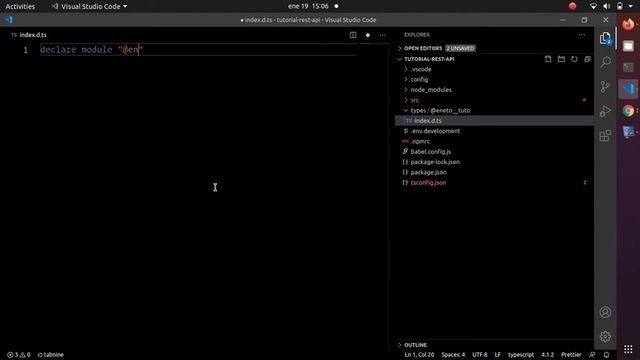This screenshot has height=360, width=640.
Task: Open the Accounts menu icon
Action: [605, 312]
